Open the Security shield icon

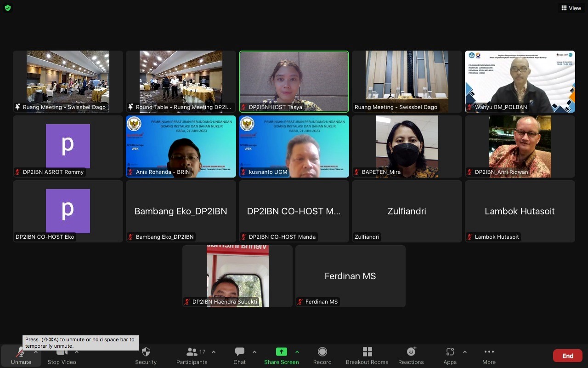coord(146,352)
